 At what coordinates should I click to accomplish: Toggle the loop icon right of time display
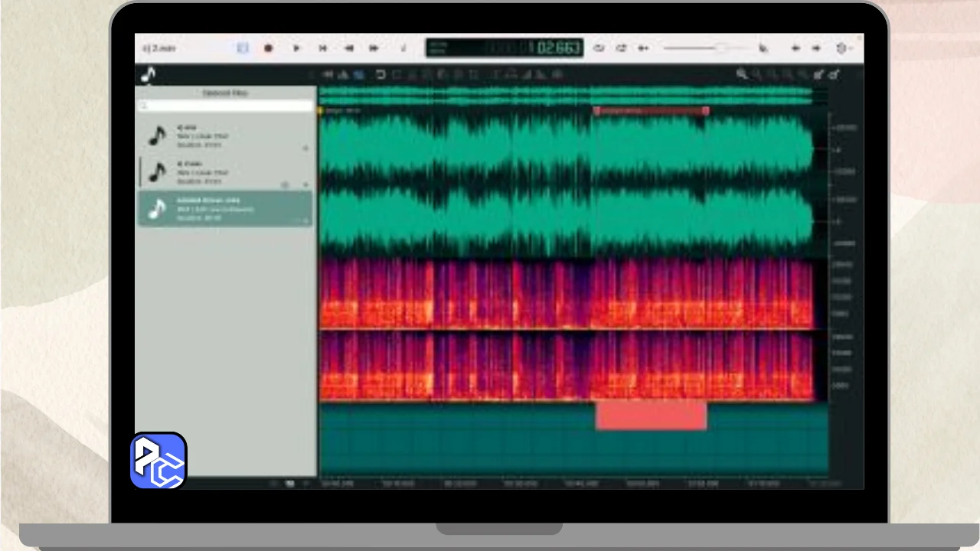[599, 48]
